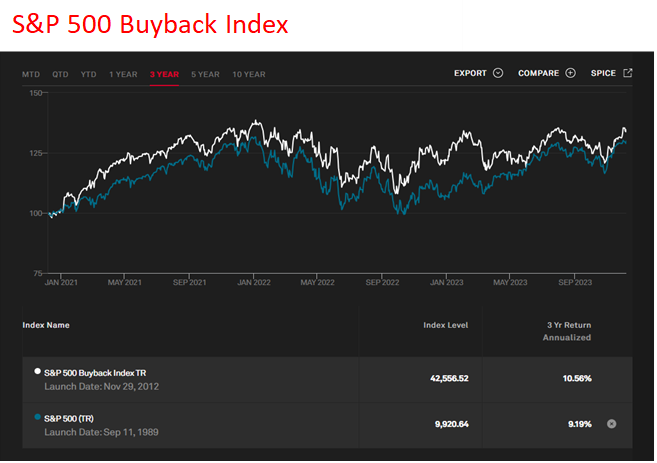Switch to the QTD time range
Image resolution: width=657 pixels, height=463 pixels.
pos(60,74)
